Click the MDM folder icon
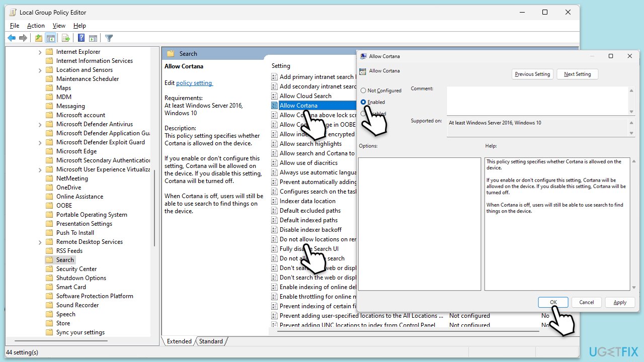This screenshot has height=362, width=644. 49,97
